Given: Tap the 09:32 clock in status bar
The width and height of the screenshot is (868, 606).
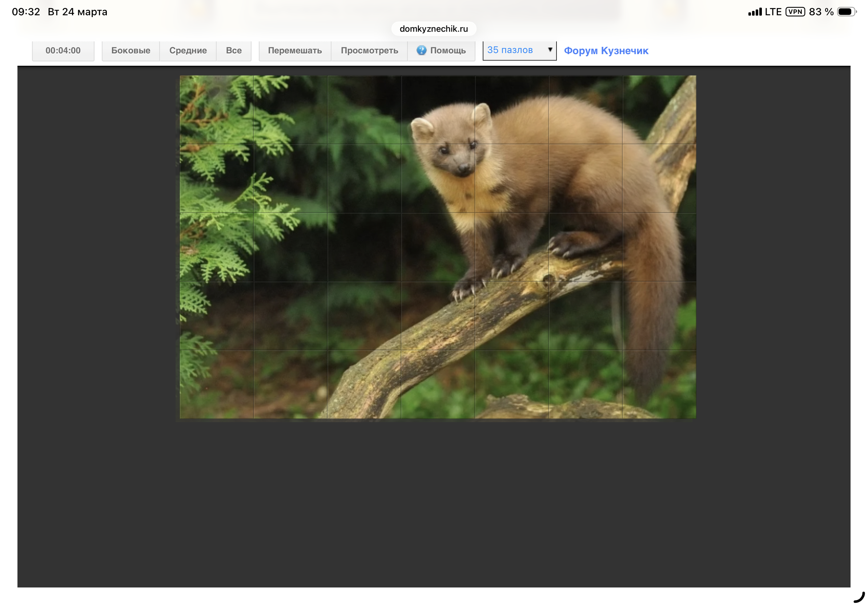Looking at the screenshot, I should (x=26, y=12).
